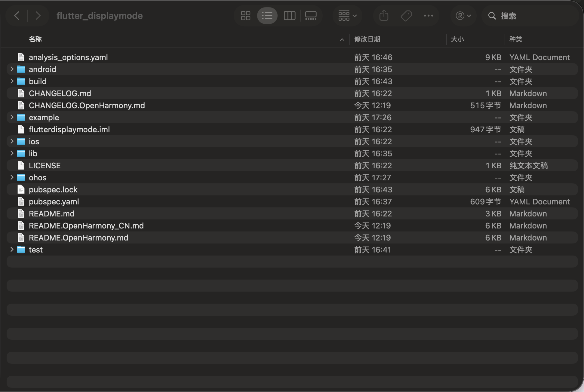Select the folder name ohos

38,178
